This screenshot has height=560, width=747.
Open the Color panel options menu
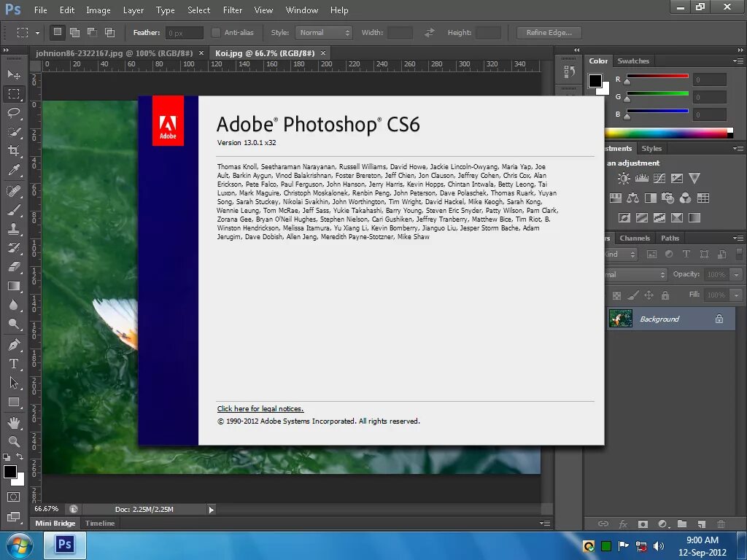(738, 61)
